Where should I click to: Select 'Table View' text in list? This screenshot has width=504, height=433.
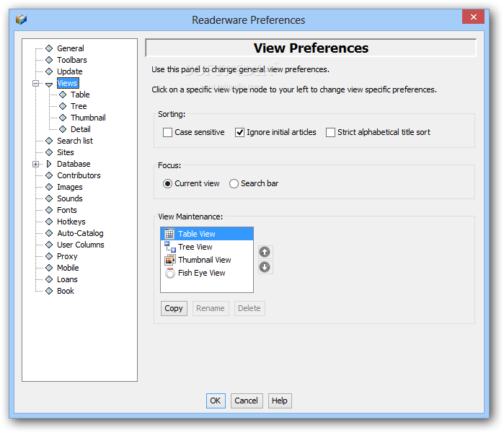(197, 234)
